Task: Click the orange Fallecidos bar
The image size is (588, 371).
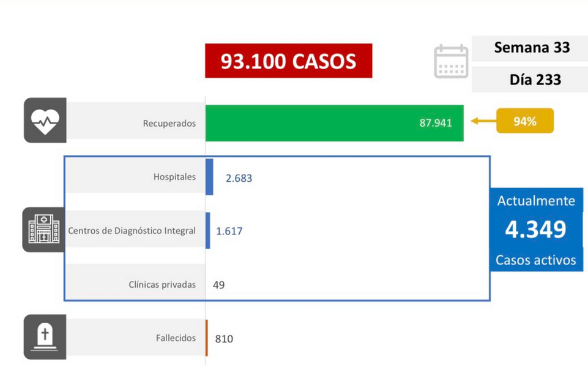Action: point(207,337)
